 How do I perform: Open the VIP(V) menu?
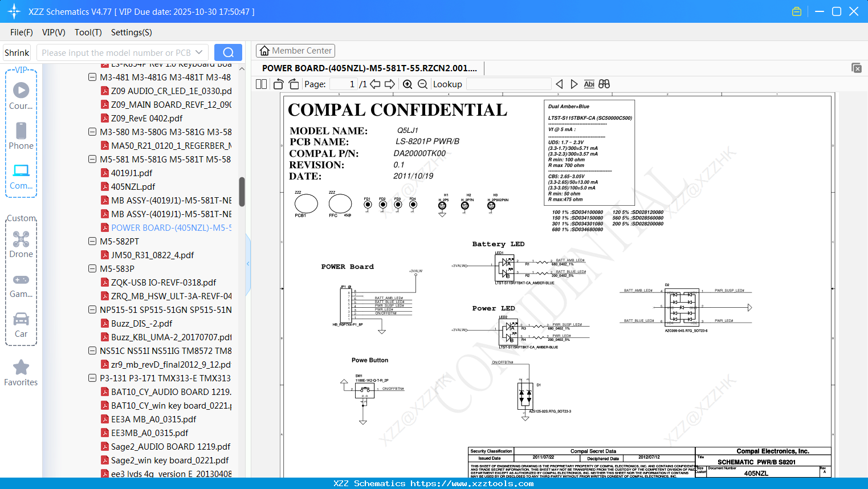click(x=54, y=32)
